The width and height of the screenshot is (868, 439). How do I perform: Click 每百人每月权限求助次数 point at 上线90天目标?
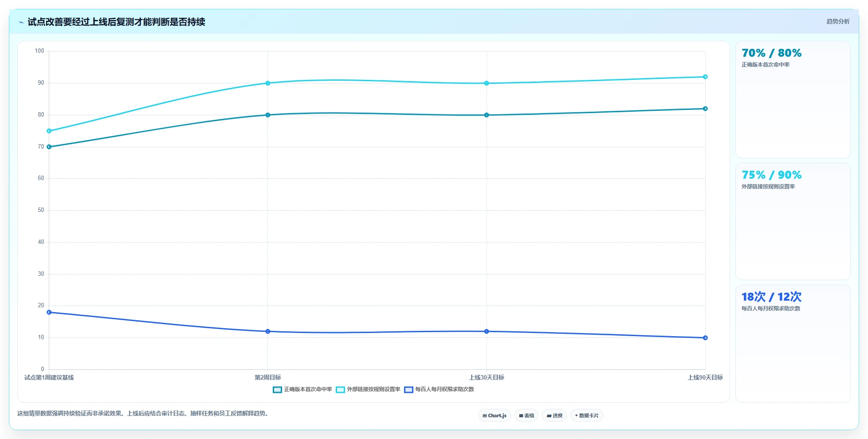[705, 338]
